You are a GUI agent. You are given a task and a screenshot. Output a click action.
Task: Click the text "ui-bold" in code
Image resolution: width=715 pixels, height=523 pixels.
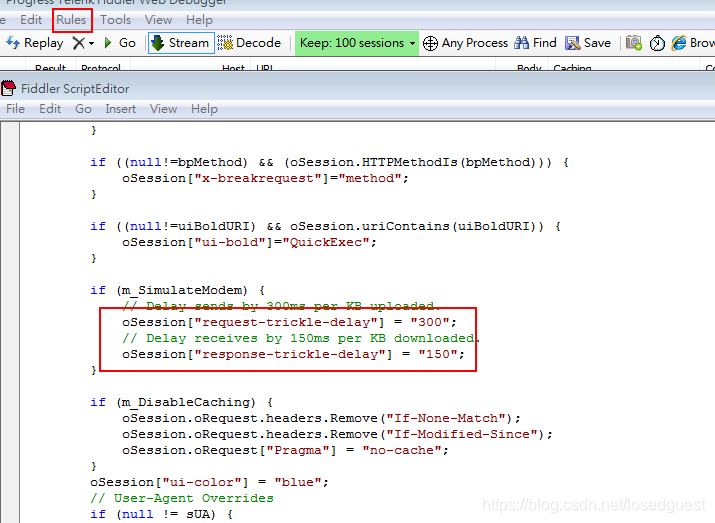pyautogui.click(x=229, y=242)
